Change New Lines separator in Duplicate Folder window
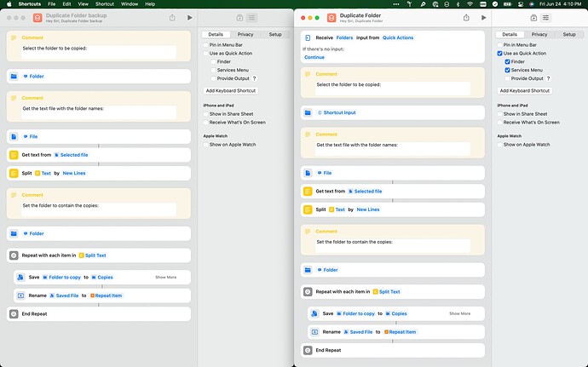The height and width of the screenshot is (367, 588). coord(368,209)
